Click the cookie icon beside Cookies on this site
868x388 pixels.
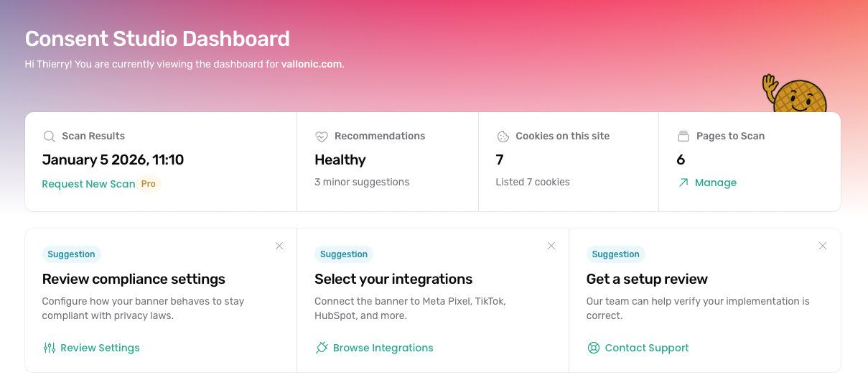click(x=503, y=137)
